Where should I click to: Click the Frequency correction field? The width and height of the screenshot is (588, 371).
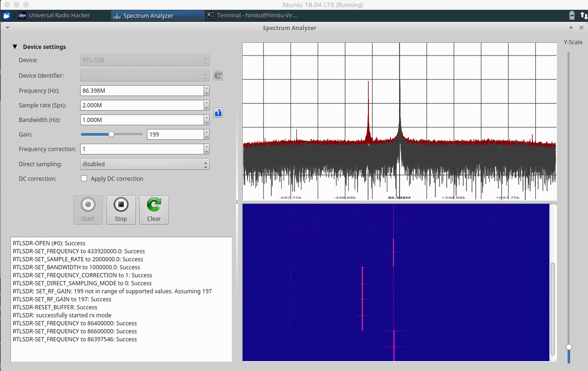coord(142,149)
